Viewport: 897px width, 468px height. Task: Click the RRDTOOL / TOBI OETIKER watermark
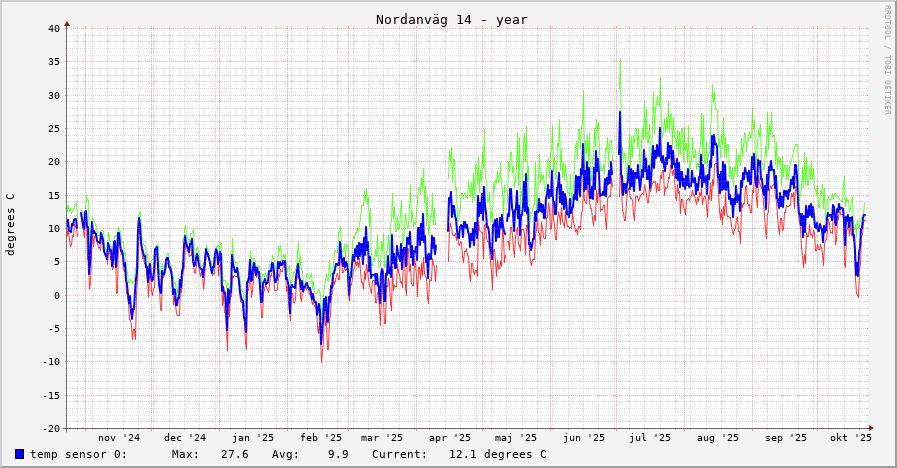(886, 60)
